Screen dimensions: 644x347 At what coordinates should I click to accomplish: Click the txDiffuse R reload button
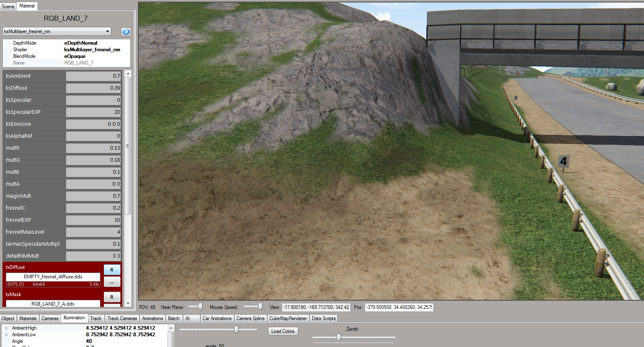click(x=112, y=270)
